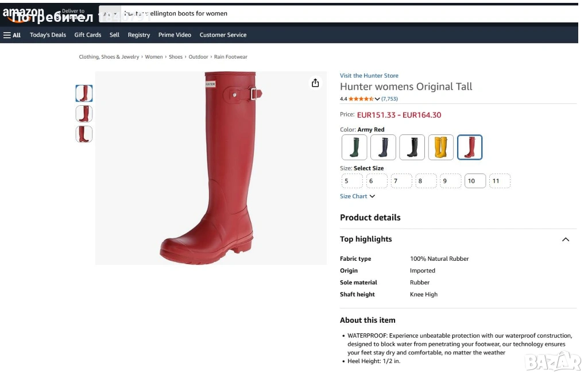Screen dimensions: 588x378
Task: Open Today's Deals menu item
Action: pos(48,35)
